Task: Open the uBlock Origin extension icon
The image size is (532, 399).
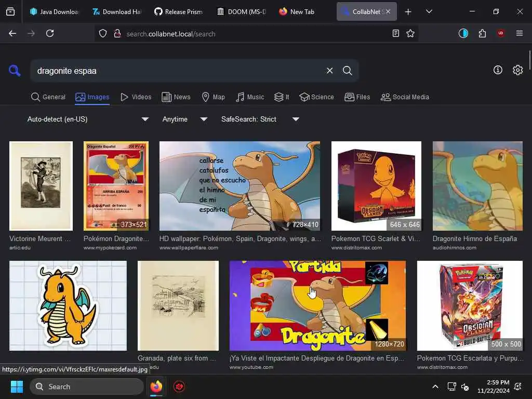Action: (501, 33)
